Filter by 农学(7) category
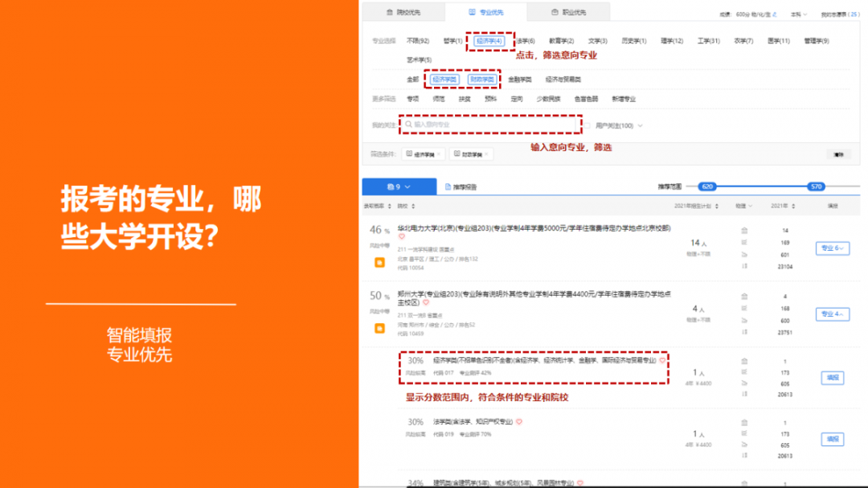868x488 pixels. 743,41
